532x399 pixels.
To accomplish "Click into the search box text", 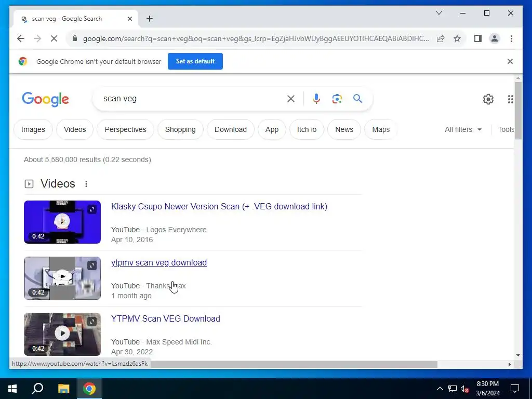I will point(120,99).
